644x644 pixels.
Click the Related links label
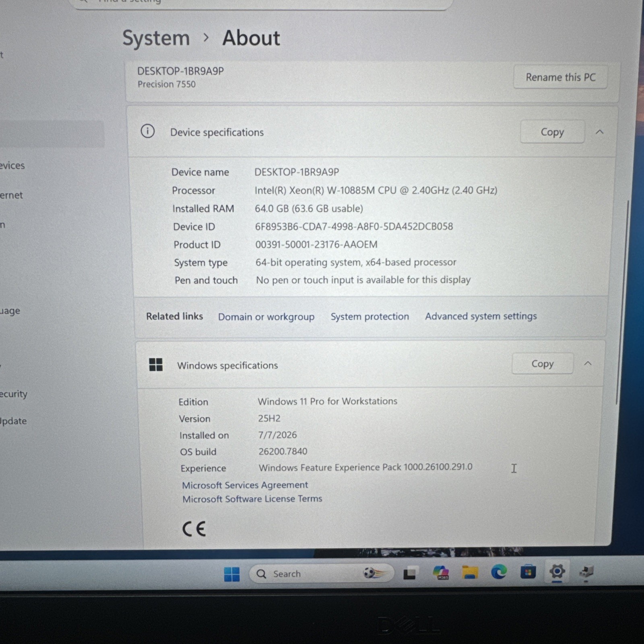[174, 316]
